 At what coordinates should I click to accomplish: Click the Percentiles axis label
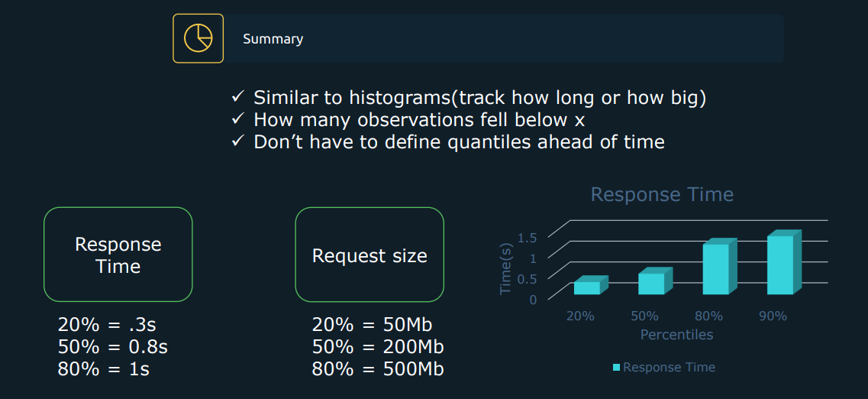pyautogui.click(x=676, y=335)
